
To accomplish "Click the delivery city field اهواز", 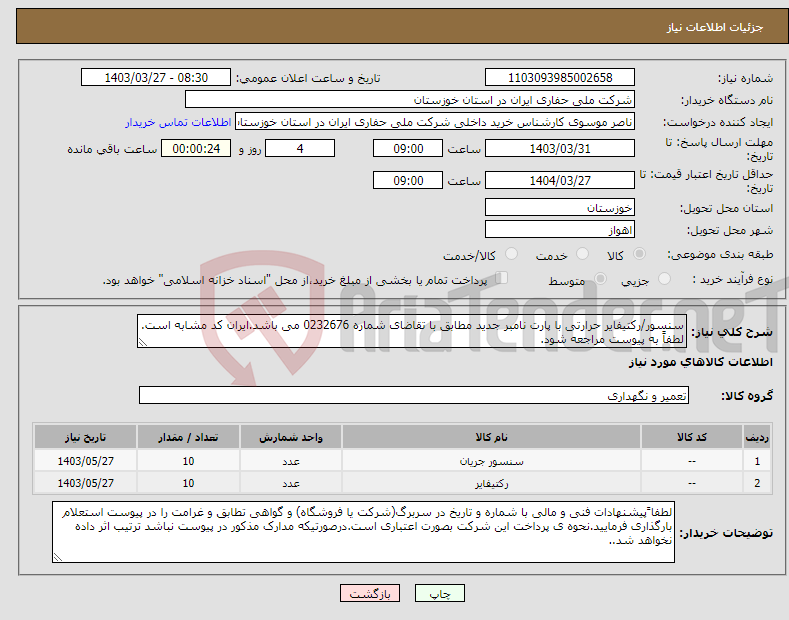I will point(560,229).
